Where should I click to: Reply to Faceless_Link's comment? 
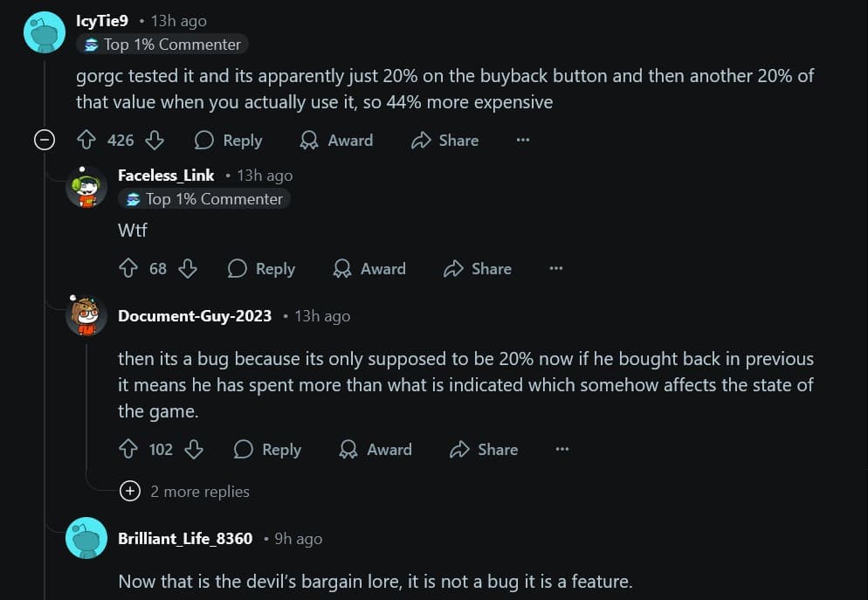click(262, 269)
